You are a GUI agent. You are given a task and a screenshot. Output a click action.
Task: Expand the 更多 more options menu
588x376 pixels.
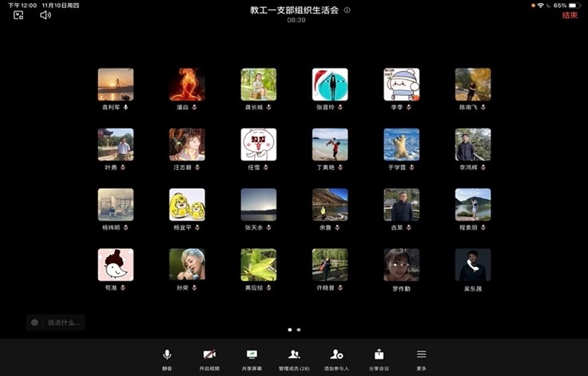[421, 356]
